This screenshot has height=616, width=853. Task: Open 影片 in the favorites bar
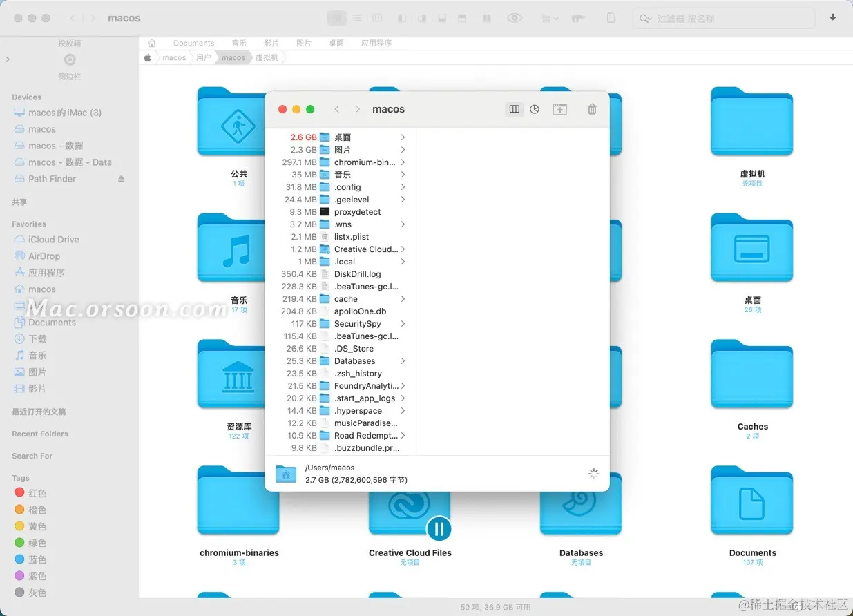(271, 43)
